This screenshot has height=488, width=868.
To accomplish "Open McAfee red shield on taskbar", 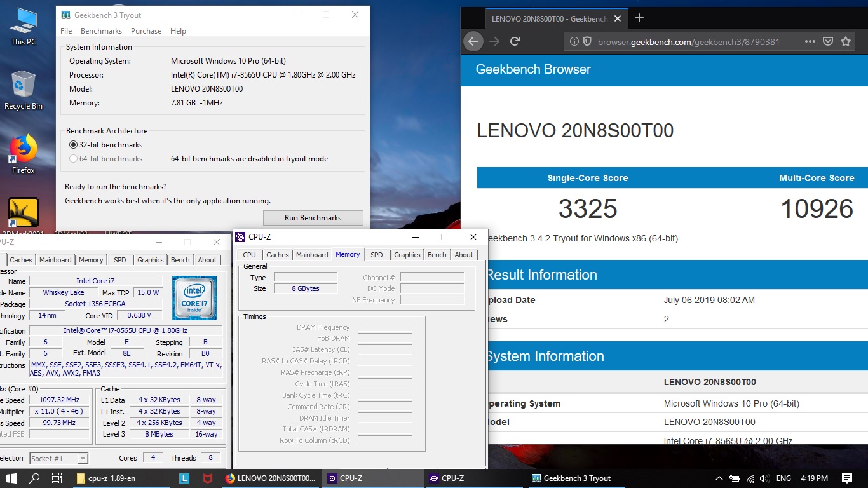I will pos(207,478).
